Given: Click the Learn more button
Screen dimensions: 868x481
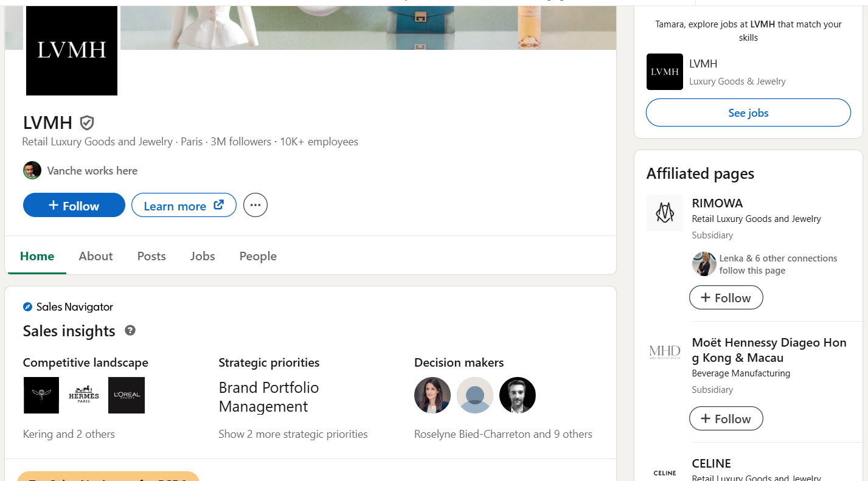Looking at the screenshot, I should tap(184, 206).
